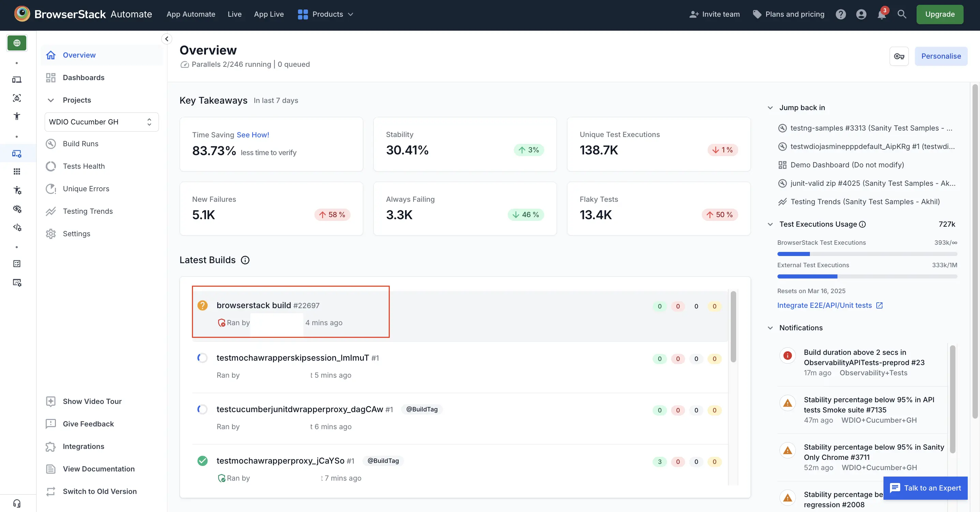Open Latest Builds info icon
The height and width of the screenshot is (512, 980).
(x=245, y=260)
